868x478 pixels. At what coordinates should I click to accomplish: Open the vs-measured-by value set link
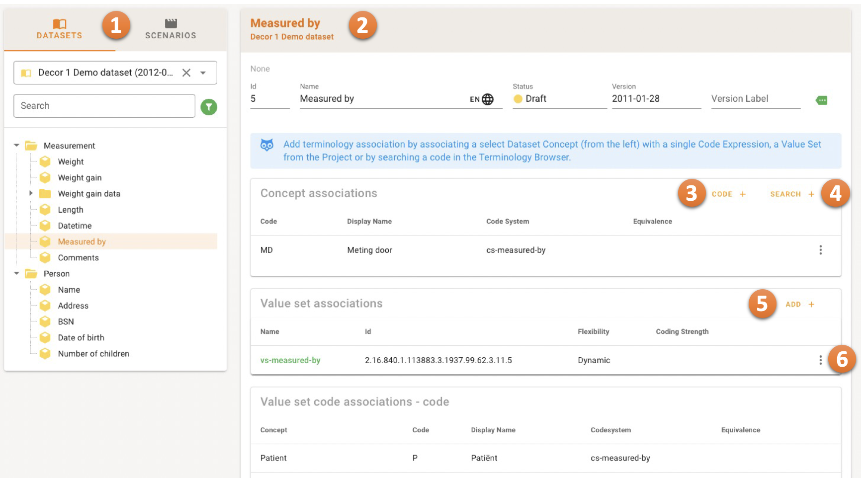(290, 360)
